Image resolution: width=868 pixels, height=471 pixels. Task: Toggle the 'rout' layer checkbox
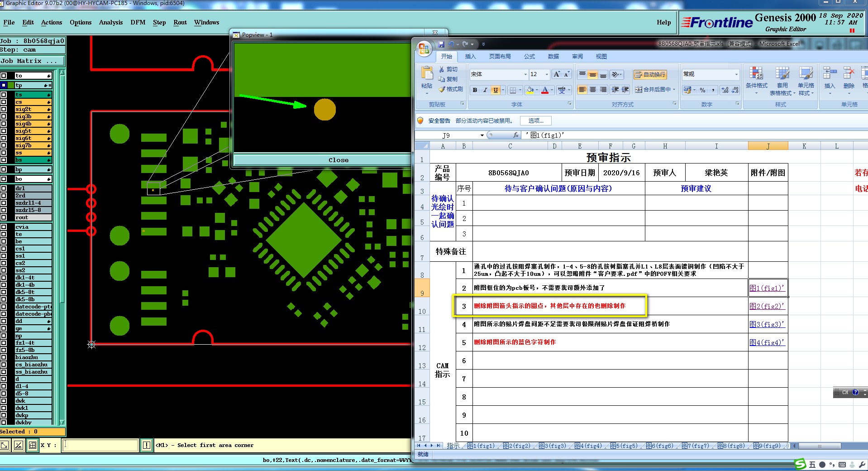point(4,217)
